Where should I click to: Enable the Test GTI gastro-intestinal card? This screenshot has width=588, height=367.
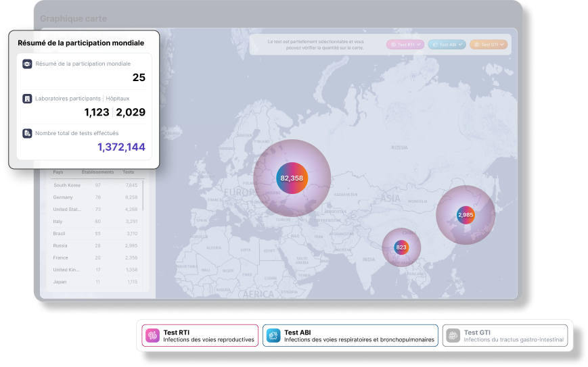[505, 335]
